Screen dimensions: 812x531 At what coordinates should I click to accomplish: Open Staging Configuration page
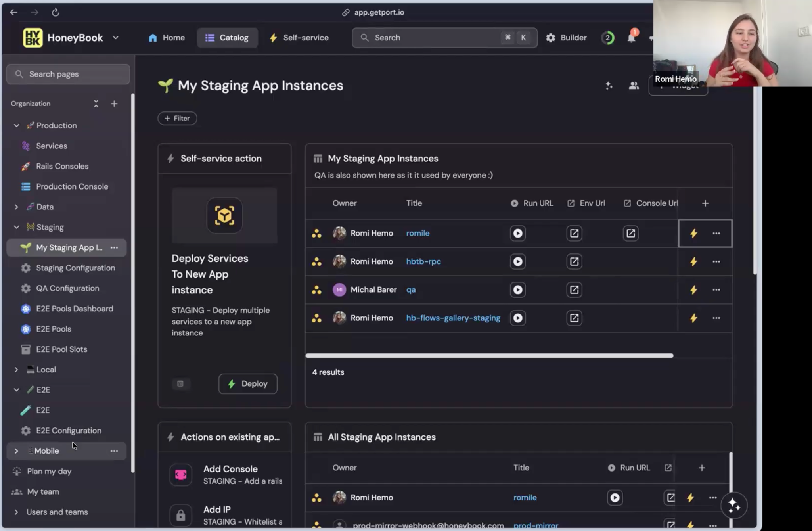click(x=75, y=268)
